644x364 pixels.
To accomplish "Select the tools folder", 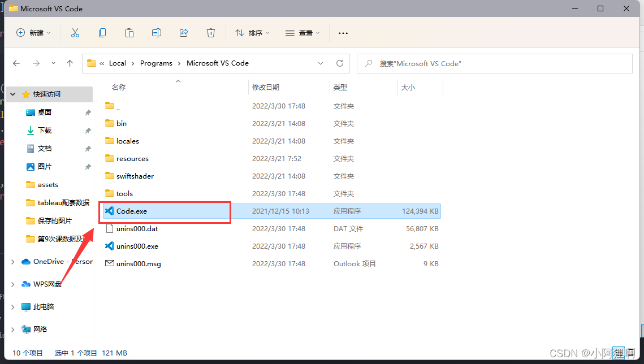I will [x=271, y=194].
